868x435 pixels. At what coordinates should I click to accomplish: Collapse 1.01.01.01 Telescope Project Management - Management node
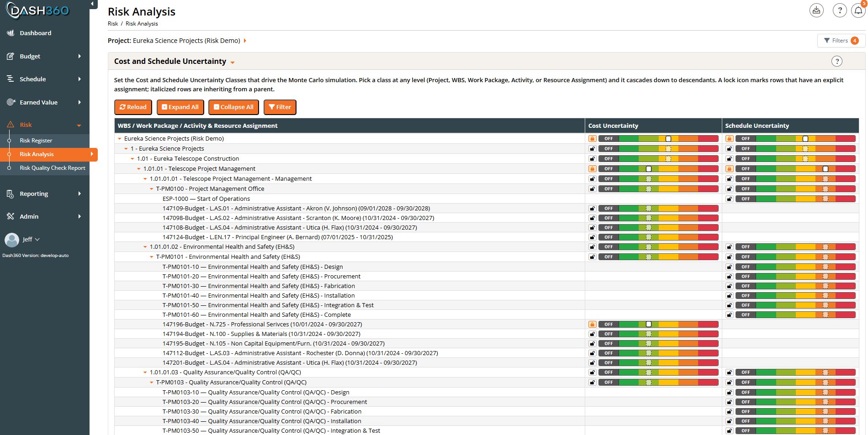pos(145,179)
